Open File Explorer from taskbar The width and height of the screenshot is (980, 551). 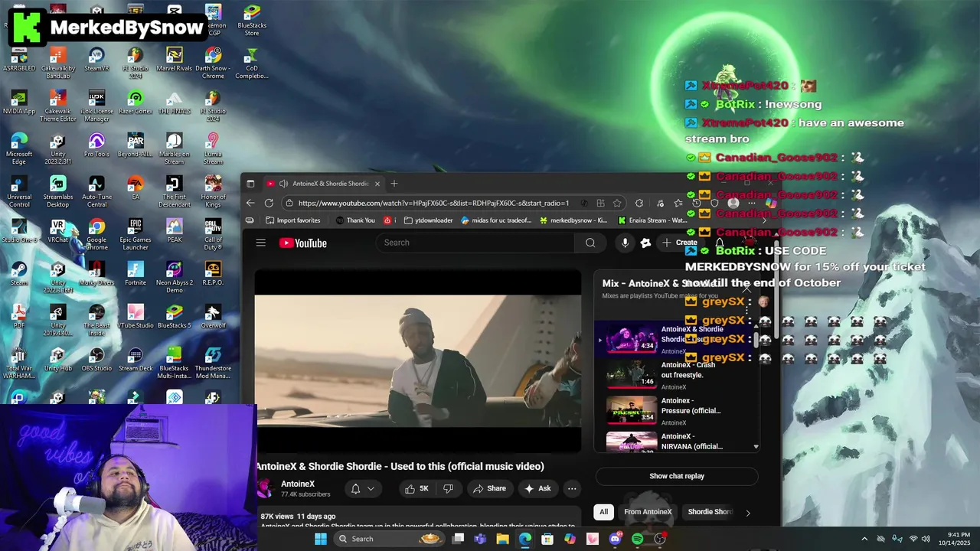502,539
